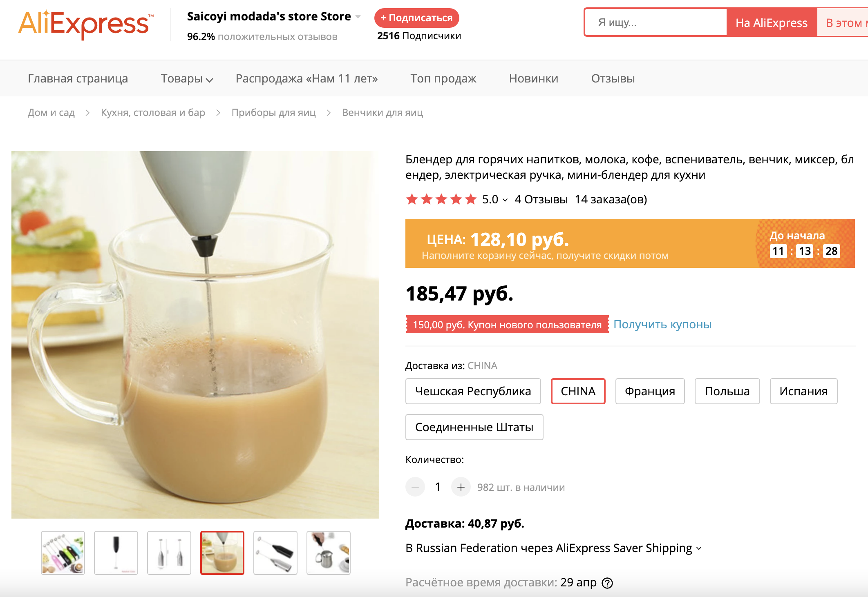Expand the 5.0 star rating breakdown
Viewport: 868px width, 597px height.
[505, 200]
